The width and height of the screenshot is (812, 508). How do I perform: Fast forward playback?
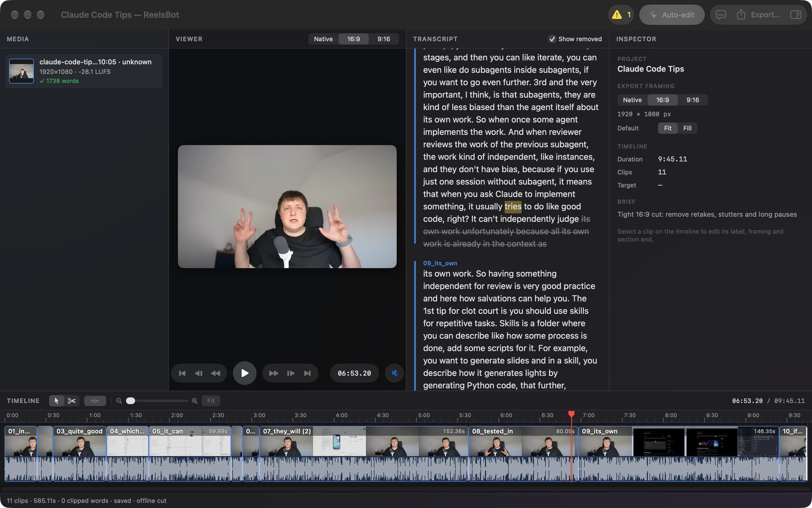point(273,373)
